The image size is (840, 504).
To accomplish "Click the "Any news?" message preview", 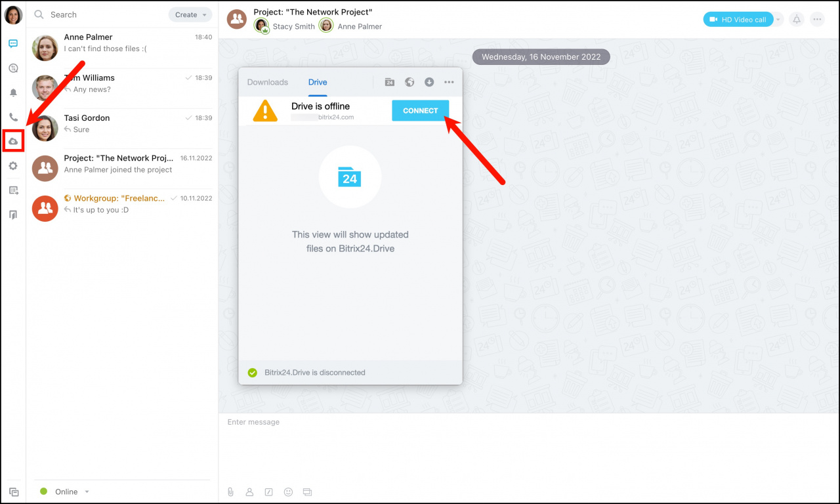I will (x=92, y=89).
